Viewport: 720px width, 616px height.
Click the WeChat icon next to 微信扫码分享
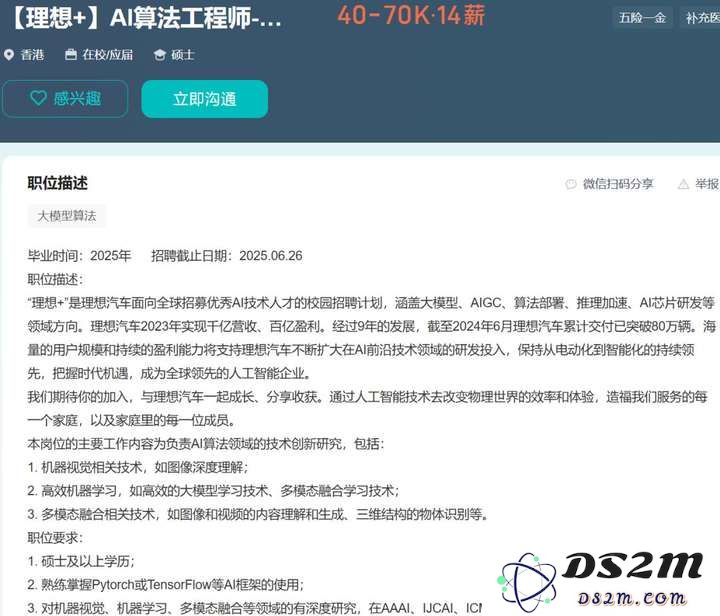[571, 184]
